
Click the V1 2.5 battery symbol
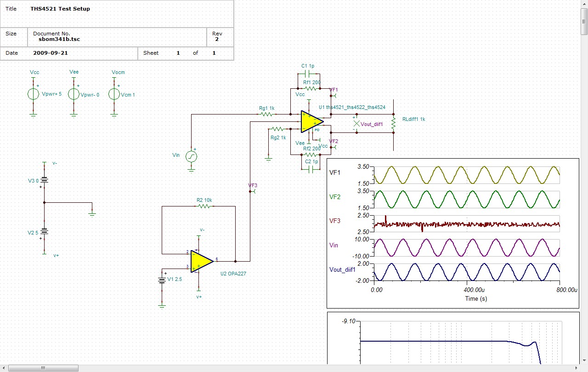162,280
